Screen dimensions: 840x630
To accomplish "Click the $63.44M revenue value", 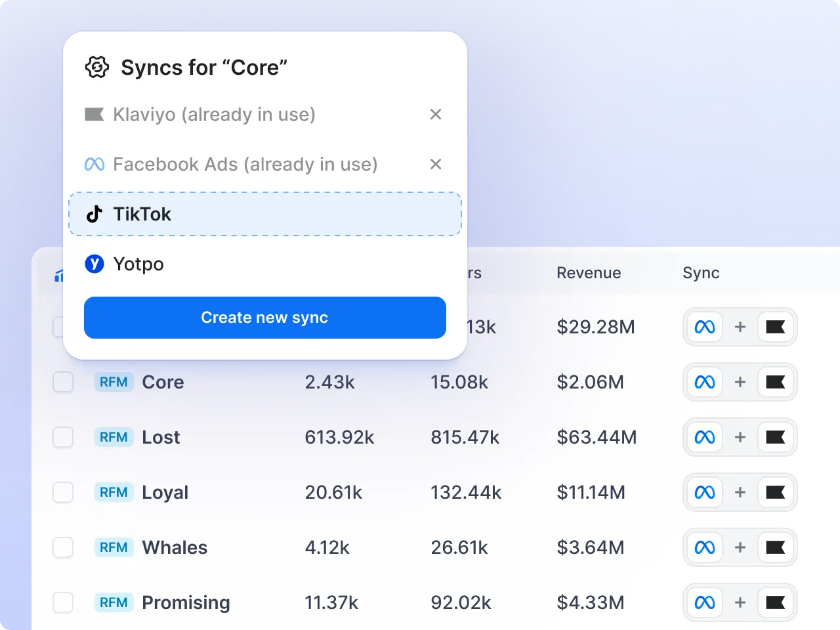I will click(597, 437).
